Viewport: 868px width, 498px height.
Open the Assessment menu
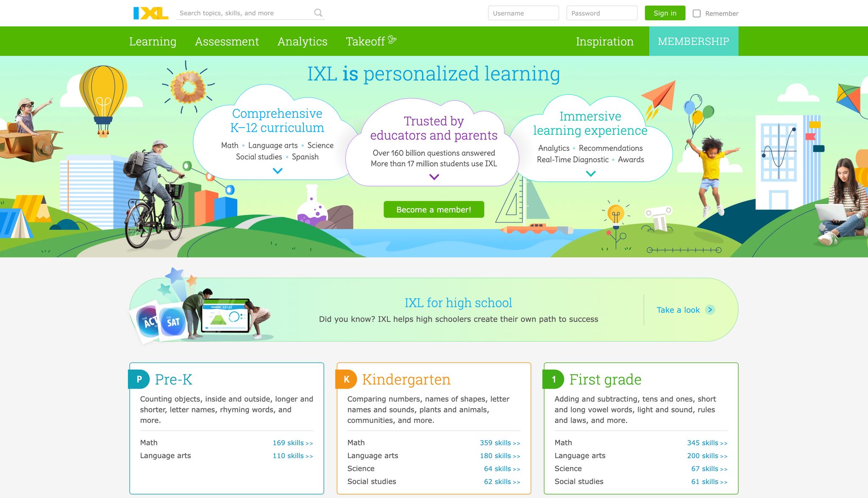(x=227, y=42)
